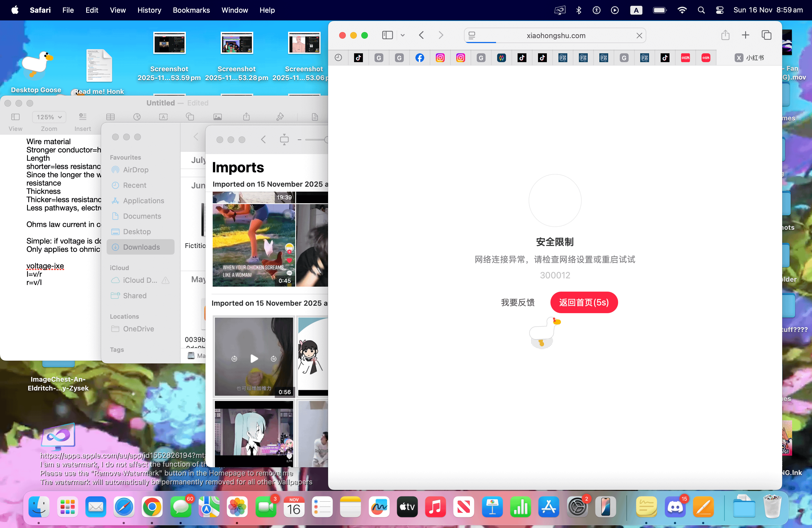Screen dimensions: 812x528
Task: Open Discord from the Dock
Action: [x=675, y=507]
